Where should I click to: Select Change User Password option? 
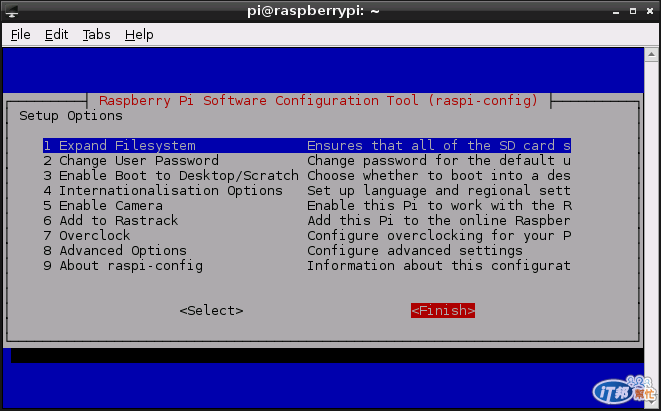(306, 161)
